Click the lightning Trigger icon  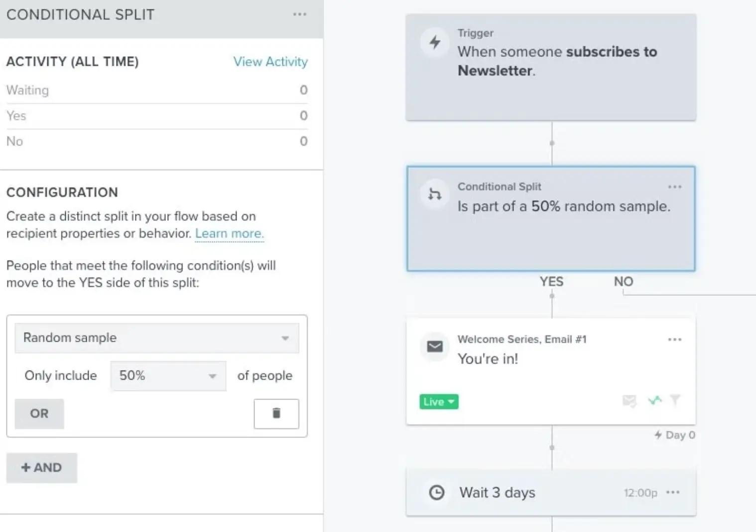[x=434, y=43]
